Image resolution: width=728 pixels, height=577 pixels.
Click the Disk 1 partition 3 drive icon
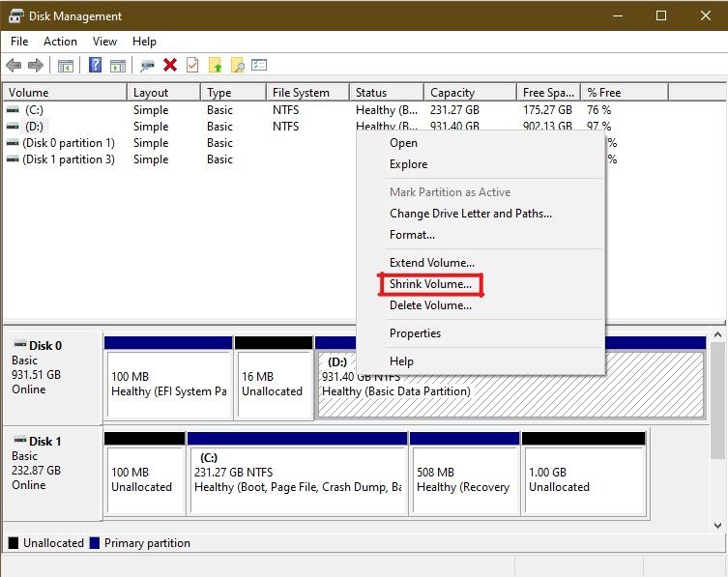[13, 159]
